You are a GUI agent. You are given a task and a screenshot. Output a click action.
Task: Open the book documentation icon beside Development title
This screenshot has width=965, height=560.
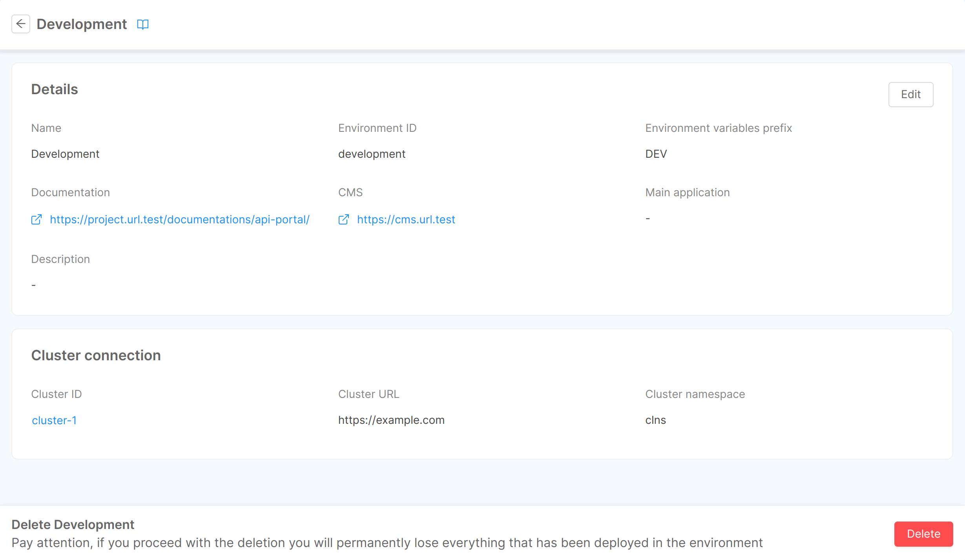[143, 24]
